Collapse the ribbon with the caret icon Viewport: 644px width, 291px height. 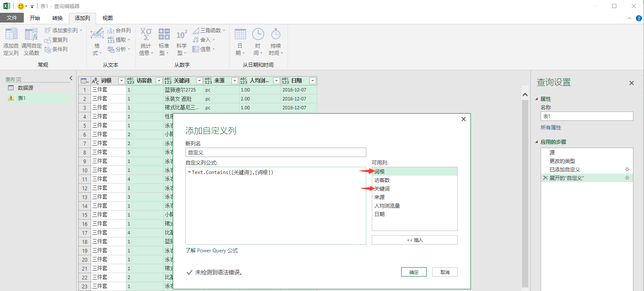pyautogui.click(x=630, y=18)
